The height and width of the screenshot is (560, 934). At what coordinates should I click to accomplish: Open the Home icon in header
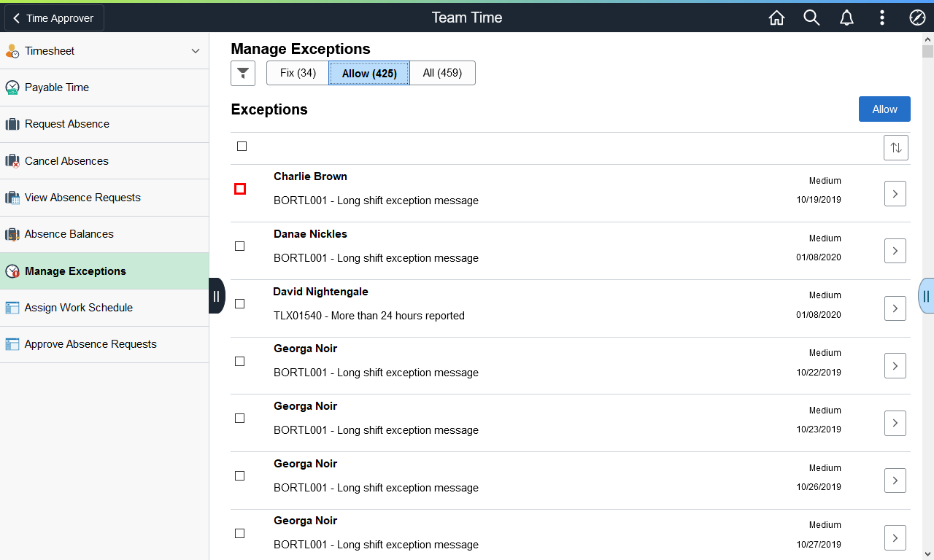click(776, 18)
